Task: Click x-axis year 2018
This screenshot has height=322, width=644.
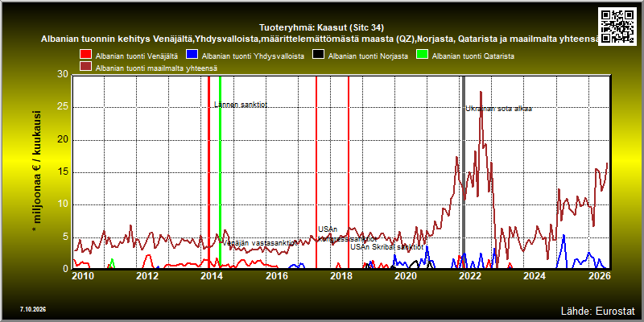Action: [x=341, y=276]
